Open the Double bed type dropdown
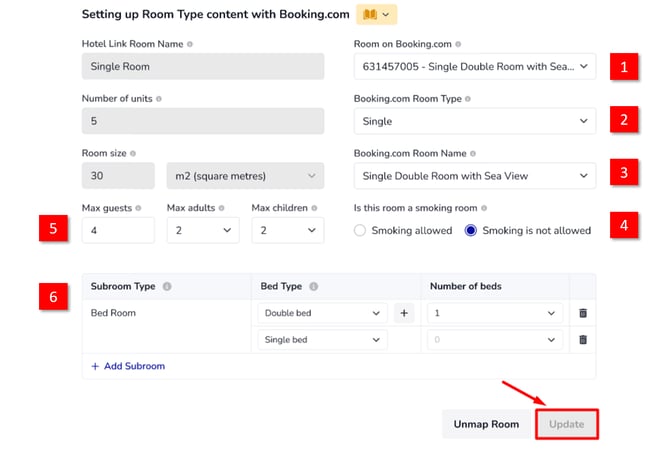The image size is (670, 449). tap(322, 313)
